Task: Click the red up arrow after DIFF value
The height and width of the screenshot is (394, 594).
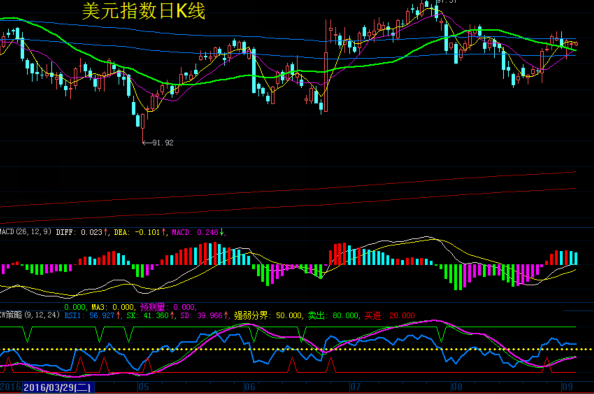Action: point(106,232)
